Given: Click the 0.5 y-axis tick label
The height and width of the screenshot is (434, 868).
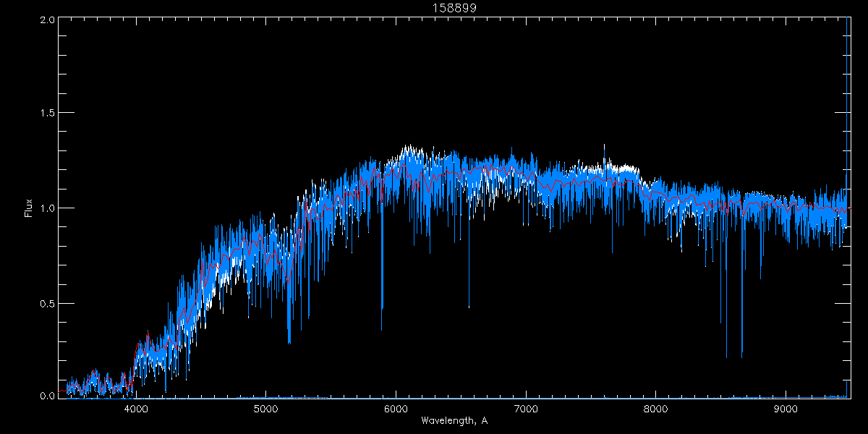Looking at the screenshot, I should 48,303.
